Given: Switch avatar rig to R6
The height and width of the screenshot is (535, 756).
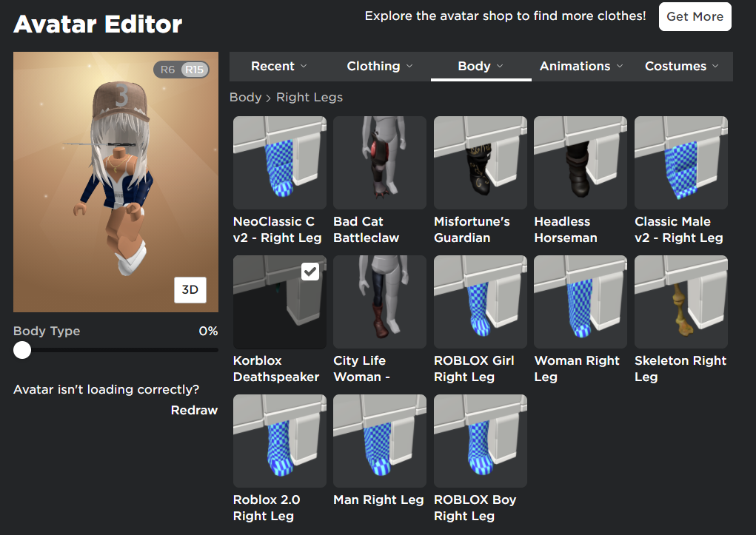Looking at the screenshot, I should tap(167, 70).
